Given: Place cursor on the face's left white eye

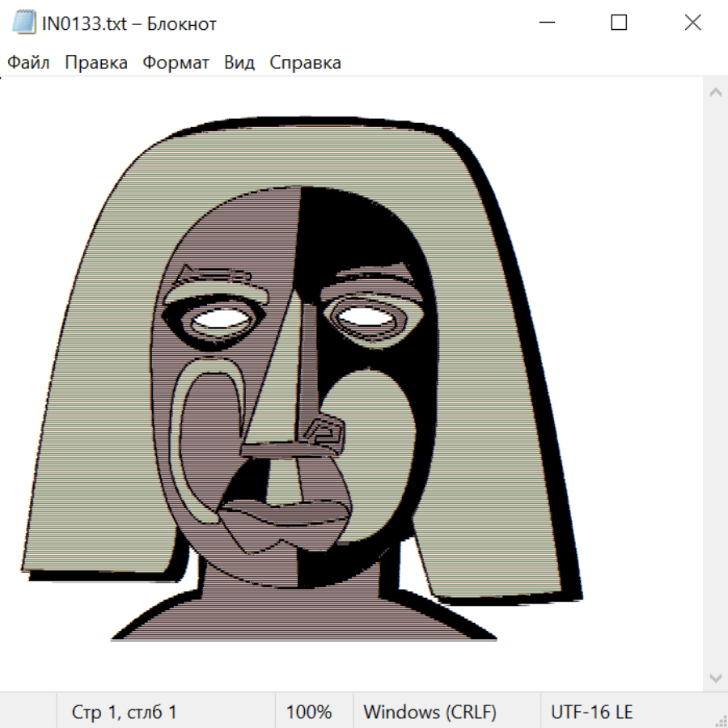Looking at the screenshot, I should pos(220,320).
